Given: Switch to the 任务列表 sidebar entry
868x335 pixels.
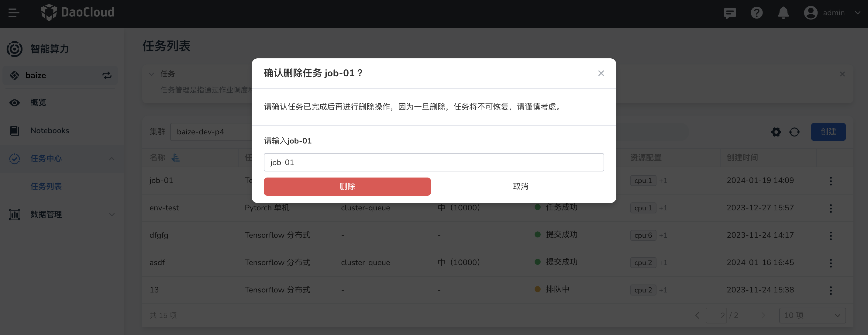Looking at the screenshot, I should (46, 186).
